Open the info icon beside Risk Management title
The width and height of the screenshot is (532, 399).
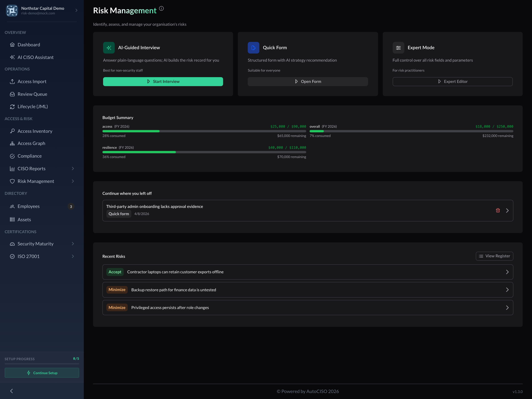click(x=161, y=8)
